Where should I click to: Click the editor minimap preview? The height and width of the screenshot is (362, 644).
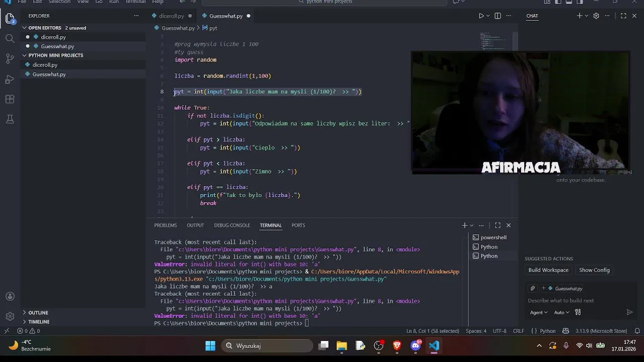(x=492, y=41)
